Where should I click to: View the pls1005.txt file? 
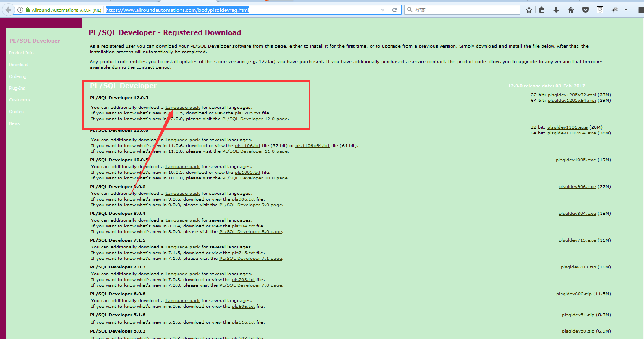[x=247, y=173]
